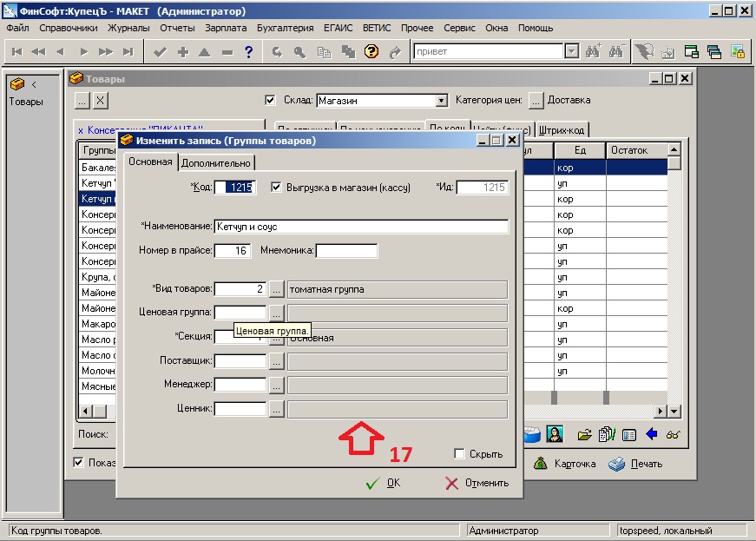The width and height of the screenshot is (756, 541).
Task: Open Вид товаров lookup with ellipsis button
Action: (276, 289)
